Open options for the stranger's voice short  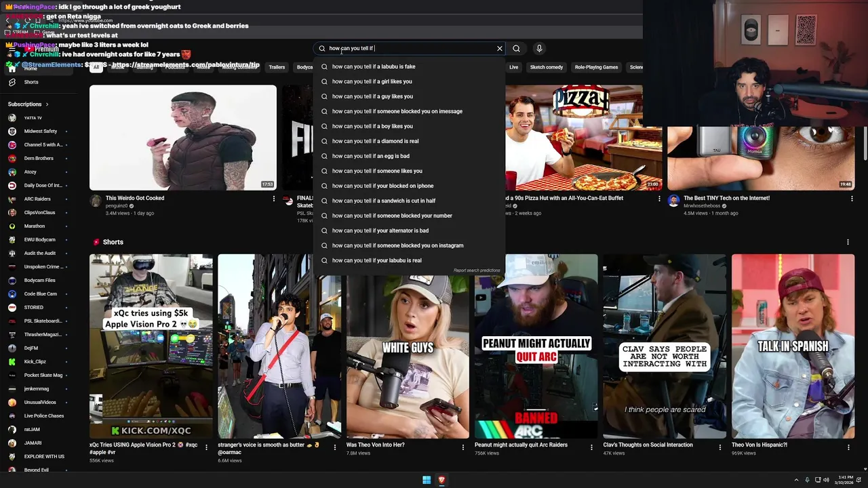pos(335,447)
